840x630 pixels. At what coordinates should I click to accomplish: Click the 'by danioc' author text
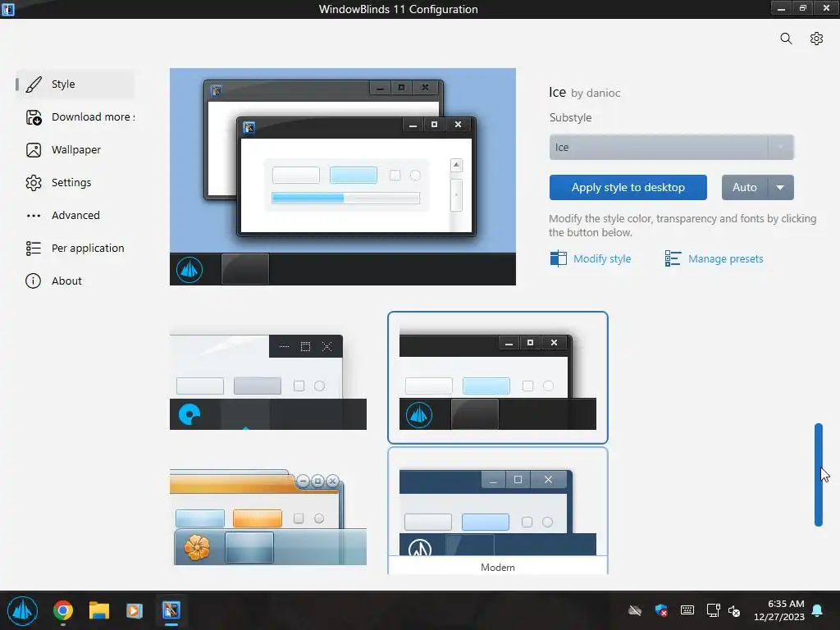[x=596, y=94]
